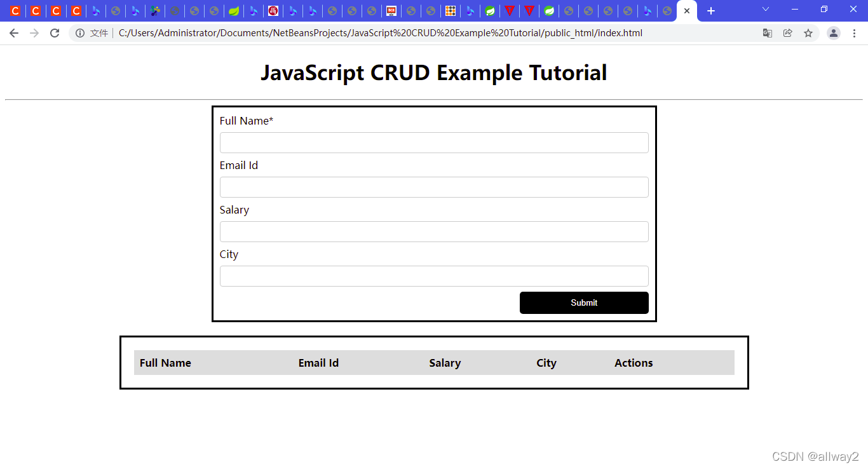Image resolution: width=868 pixels, height=469 pixels.
Task: Click the 'Email Id' form label
Action: click(x=239, y=165)
